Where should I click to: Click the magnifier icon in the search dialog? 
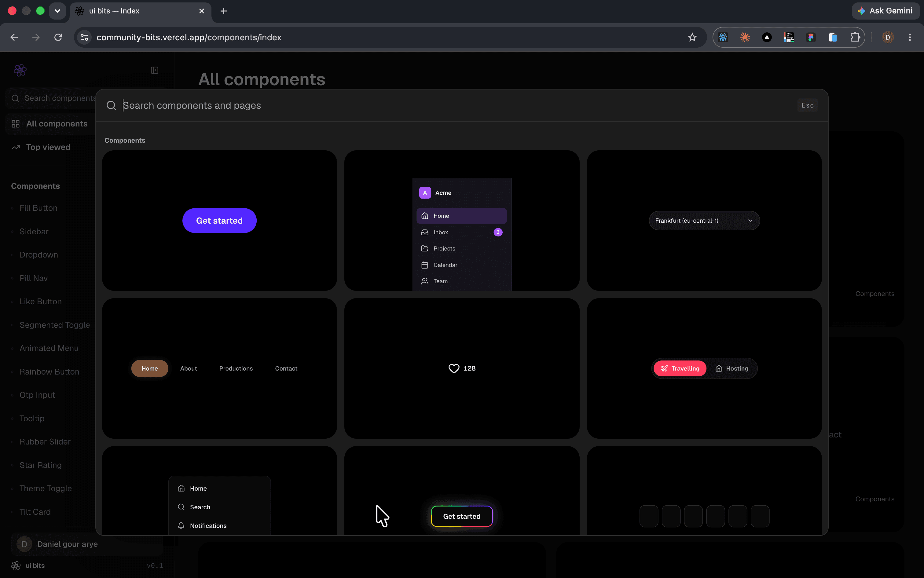coord(111,105)
